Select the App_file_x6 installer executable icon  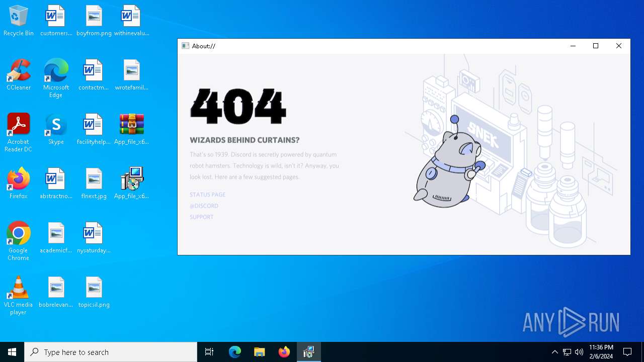[x=131, y=184]
